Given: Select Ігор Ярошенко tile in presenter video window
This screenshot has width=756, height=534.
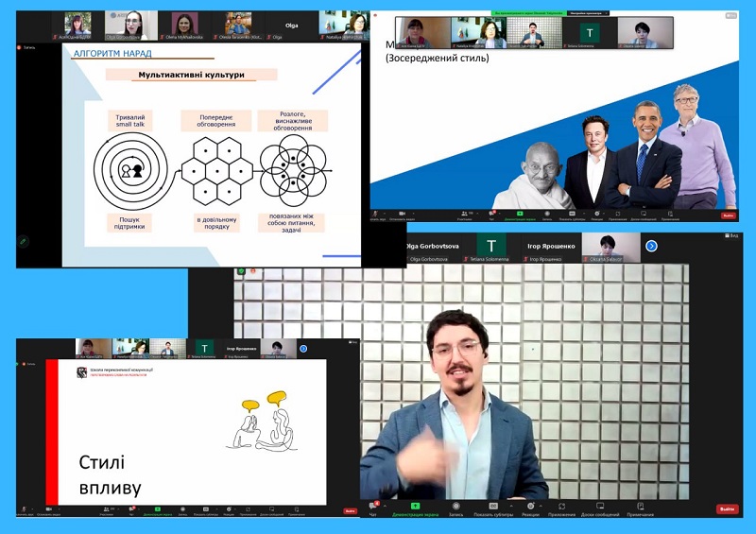Looking at the screenshot, I should 551,248.
